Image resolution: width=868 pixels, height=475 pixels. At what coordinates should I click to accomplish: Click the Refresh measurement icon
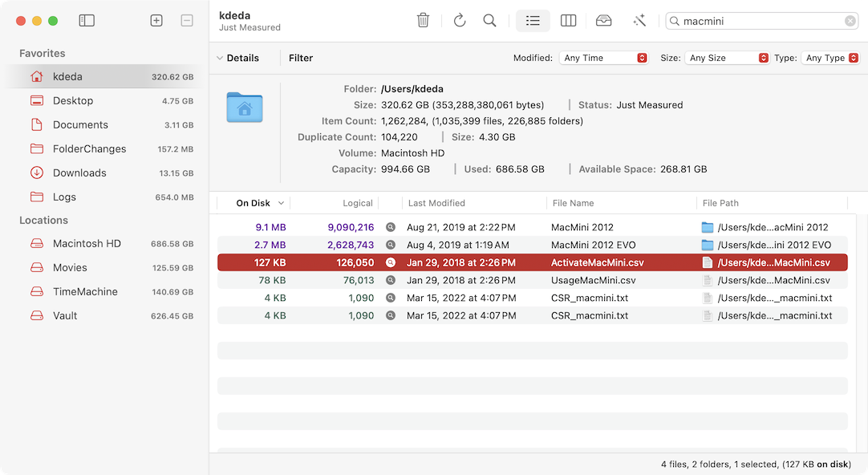click(x=459, y=20)
